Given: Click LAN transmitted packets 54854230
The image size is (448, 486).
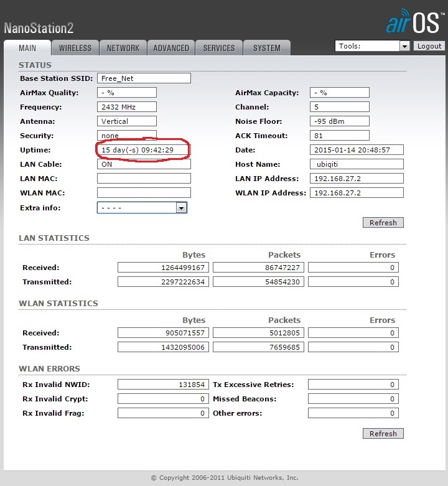Looking at the screenshot, I should pyautogui.click(x=258, y=282).
